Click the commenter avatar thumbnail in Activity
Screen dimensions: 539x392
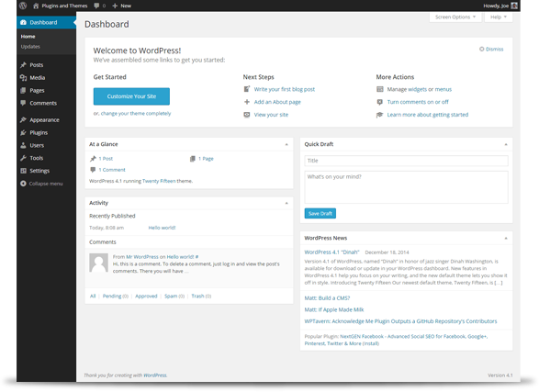click(x=98, y=263)
